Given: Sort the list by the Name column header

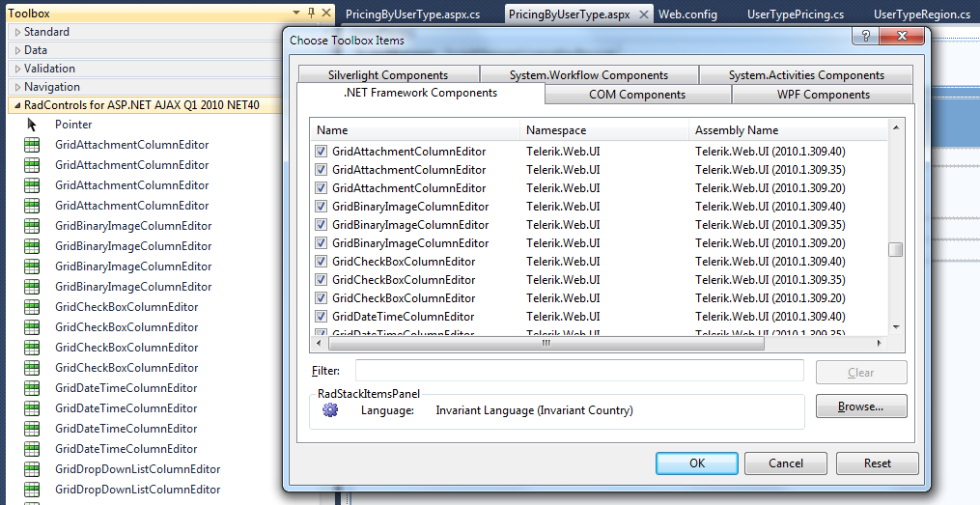Looking at the screenshot, I should coord(415,130).
